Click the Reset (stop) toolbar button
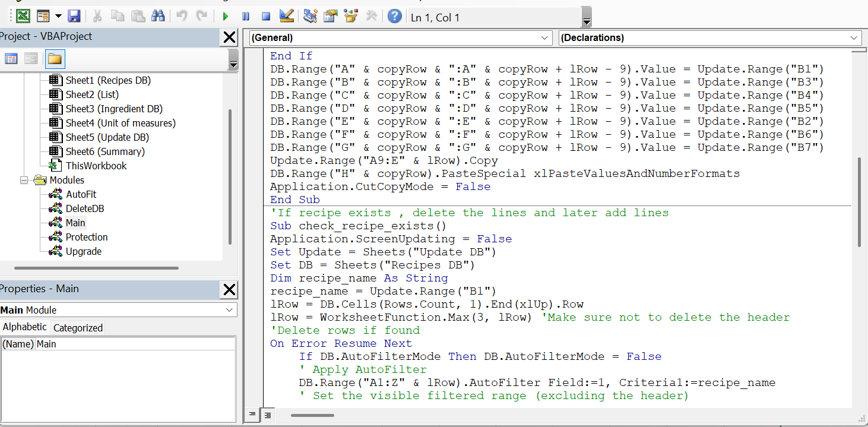 pyautogui.click(x=266, y=17)
